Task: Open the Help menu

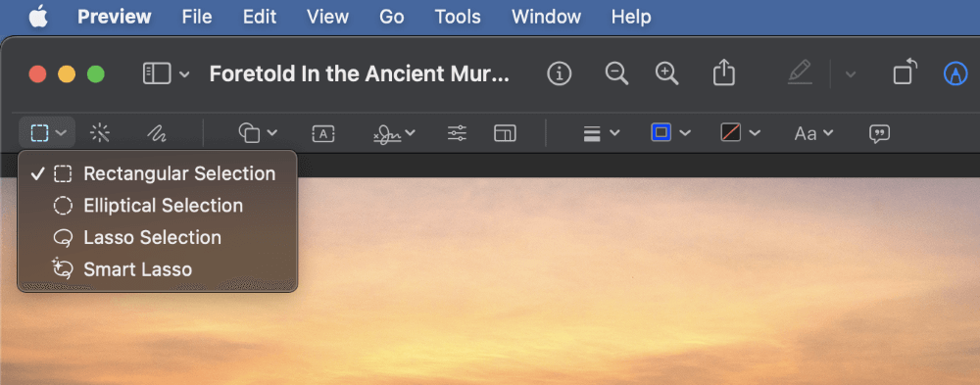Action: coord(631,17)
